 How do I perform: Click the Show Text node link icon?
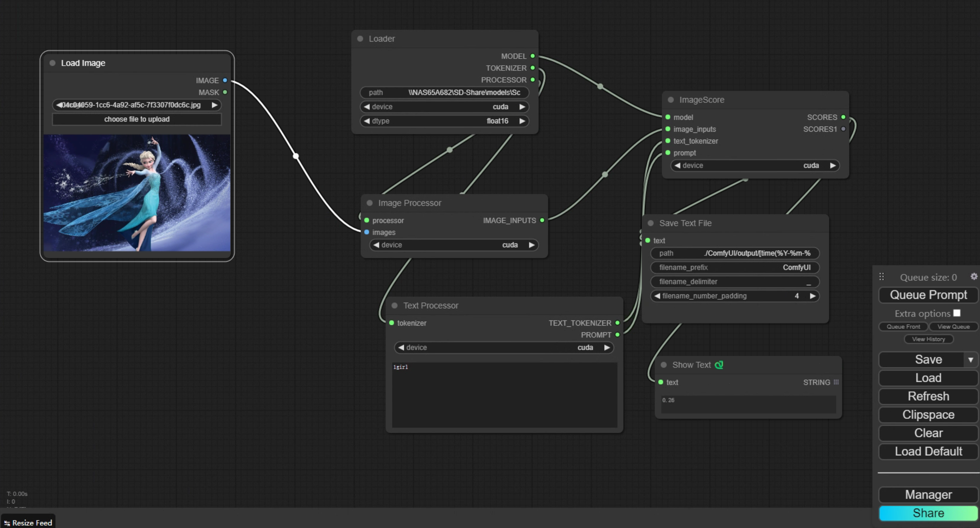point(719,365)
